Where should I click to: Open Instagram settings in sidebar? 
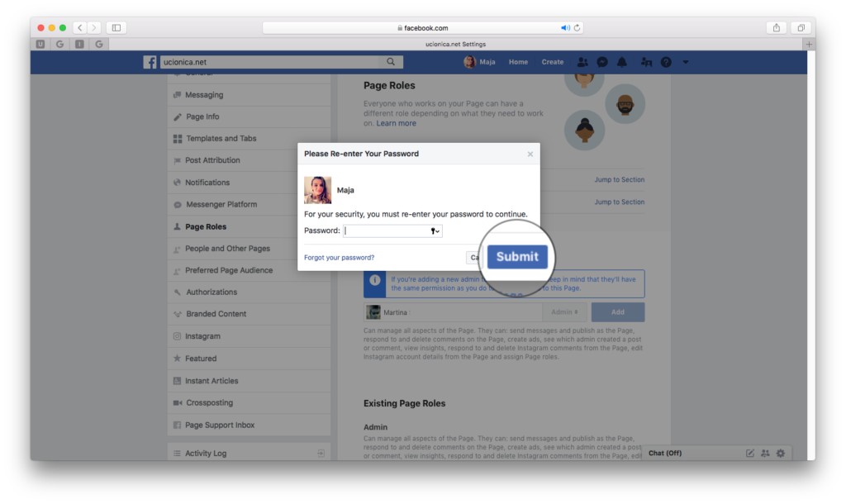(x=202, y=336)
